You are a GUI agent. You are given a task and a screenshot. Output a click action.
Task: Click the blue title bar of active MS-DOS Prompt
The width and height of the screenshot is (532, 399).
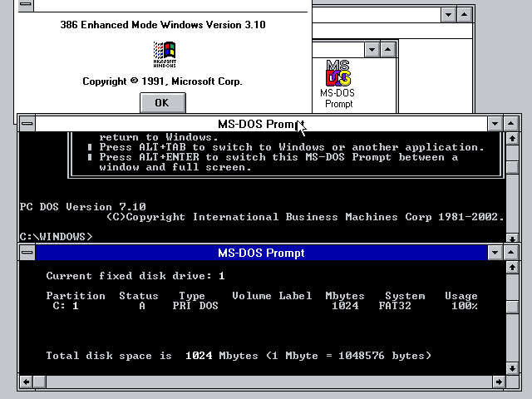pos(261,253)
